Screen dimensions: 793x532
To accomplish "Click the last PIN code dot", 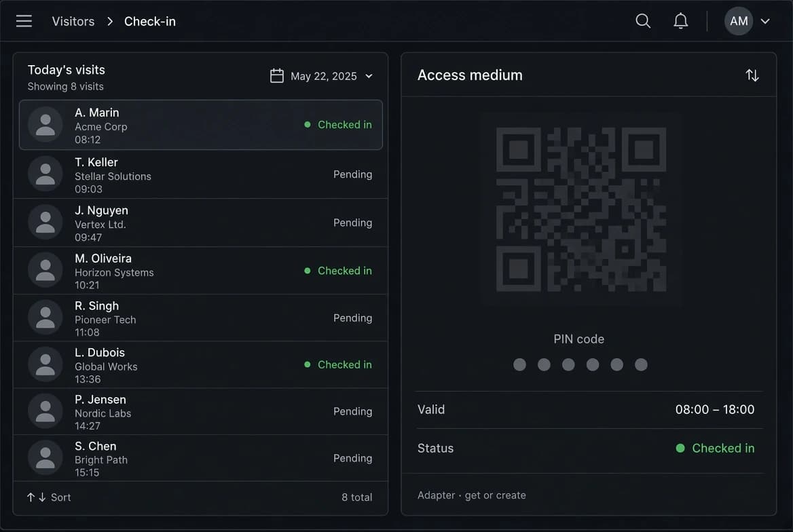I will 641,364.
